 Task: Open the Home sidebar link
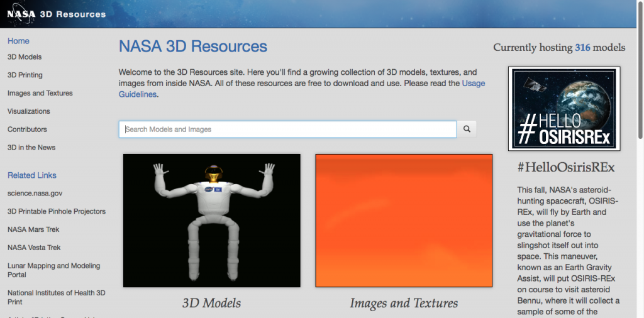[18, 41]
